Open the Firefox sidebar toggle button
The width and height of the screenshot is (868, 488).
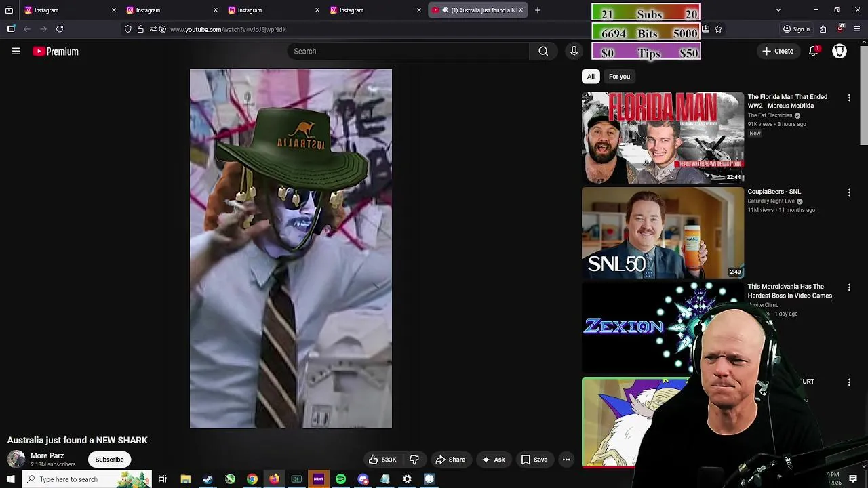tap(11, 29)
